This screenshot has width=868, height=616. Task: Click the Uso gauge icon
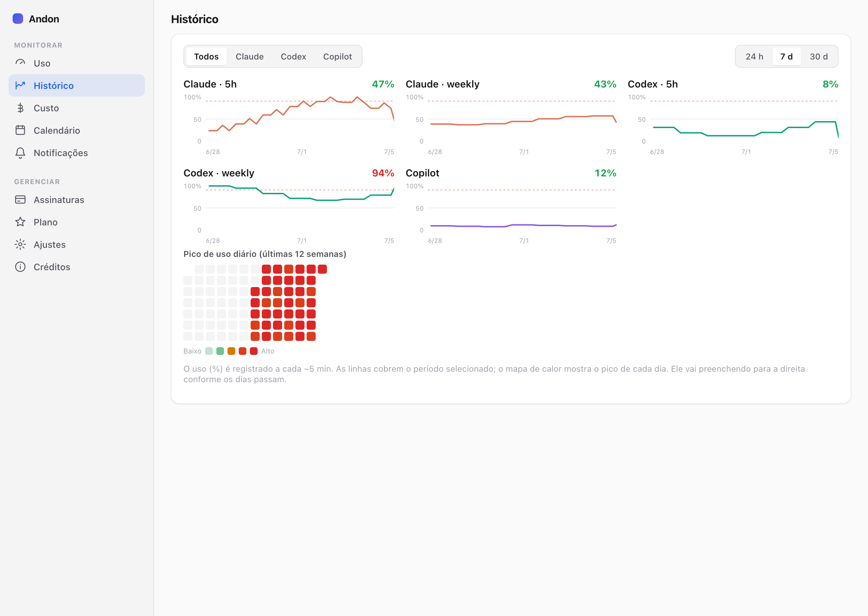(20, 63)
